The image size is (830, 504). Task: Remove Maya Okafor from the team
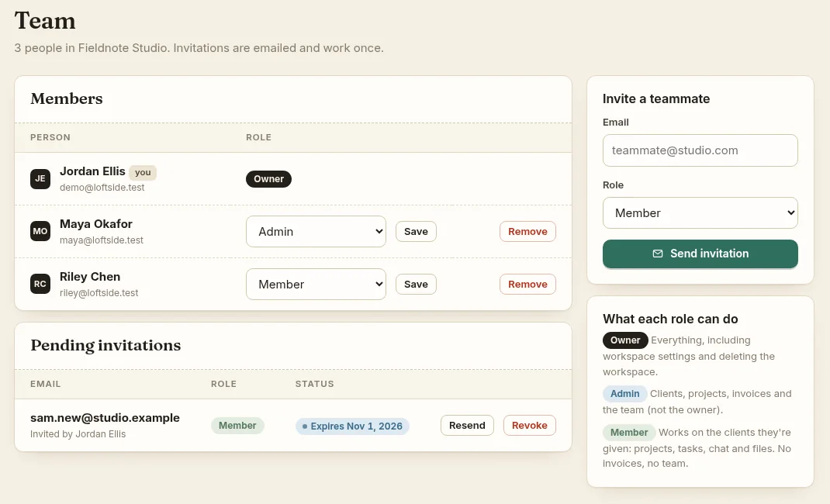(527, 231)
